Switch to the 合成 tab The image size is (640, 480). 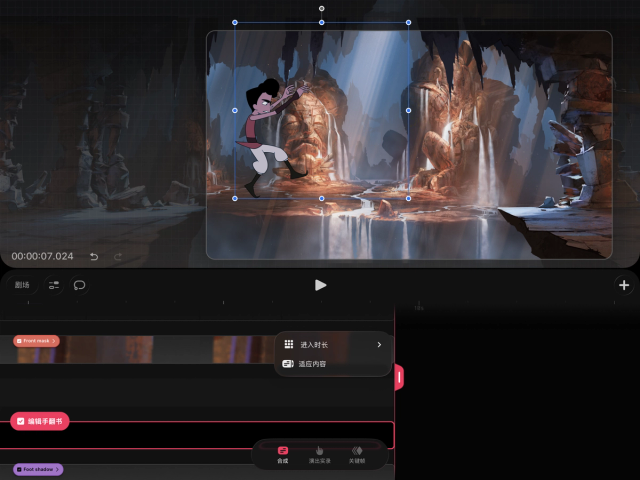pos(282,455)
